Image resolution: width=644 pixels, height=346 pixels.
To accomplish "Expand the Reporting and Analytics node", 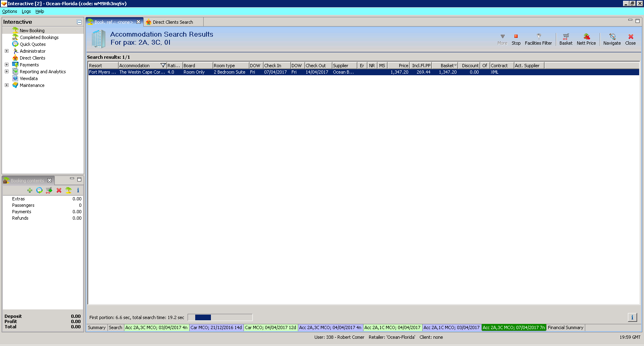I will point(6,72).
